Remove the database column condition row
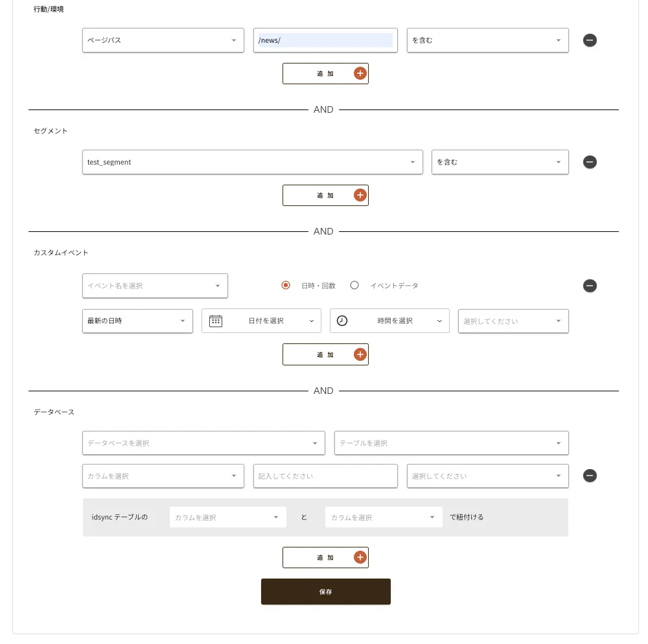This screenshot has width=648, height=644. pyautogui.click(x=590, y=476)
